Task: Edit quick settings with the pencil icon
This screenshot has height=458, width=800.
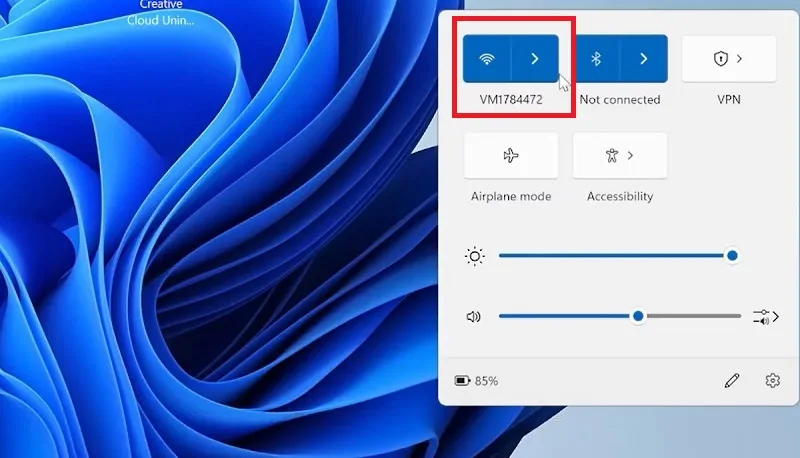Action: coord(732,380)
